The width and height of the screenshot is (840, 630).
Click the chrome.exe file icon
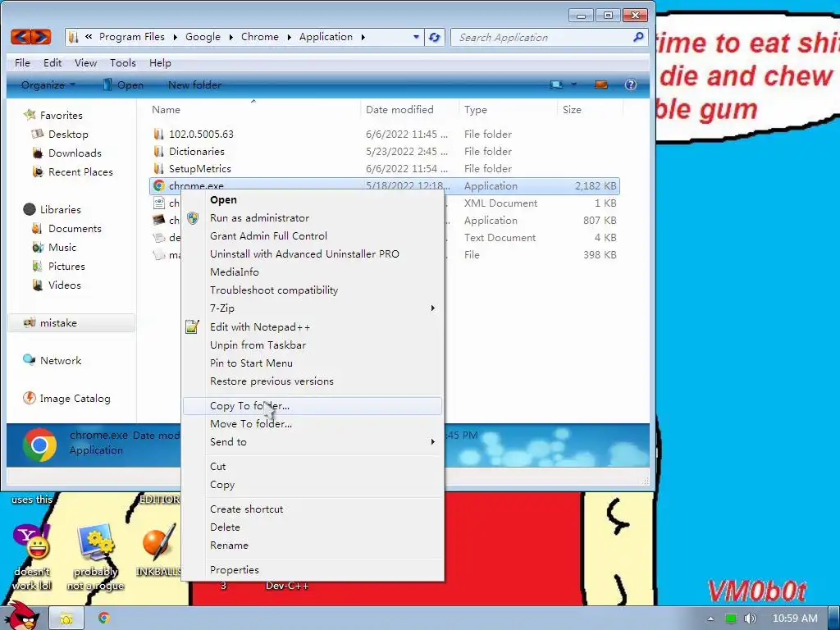[x=158, y=186]
